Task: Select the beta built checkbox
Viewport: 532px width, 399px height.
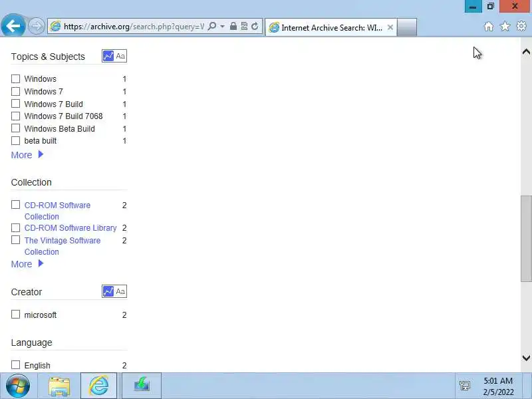Action: pyautogui.click(x=15, y=140)
